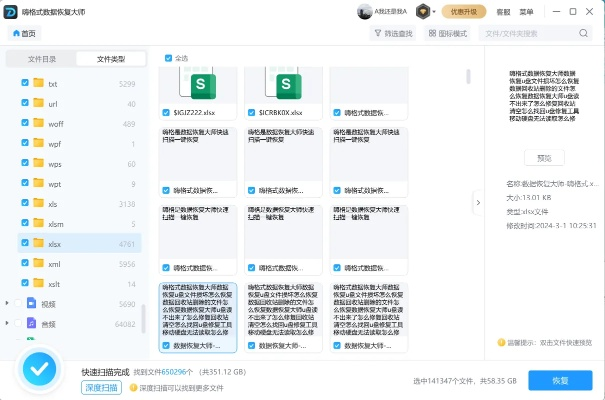
Task: Switch to the 文件目录 tab
Action: click(x=42, y=59)
